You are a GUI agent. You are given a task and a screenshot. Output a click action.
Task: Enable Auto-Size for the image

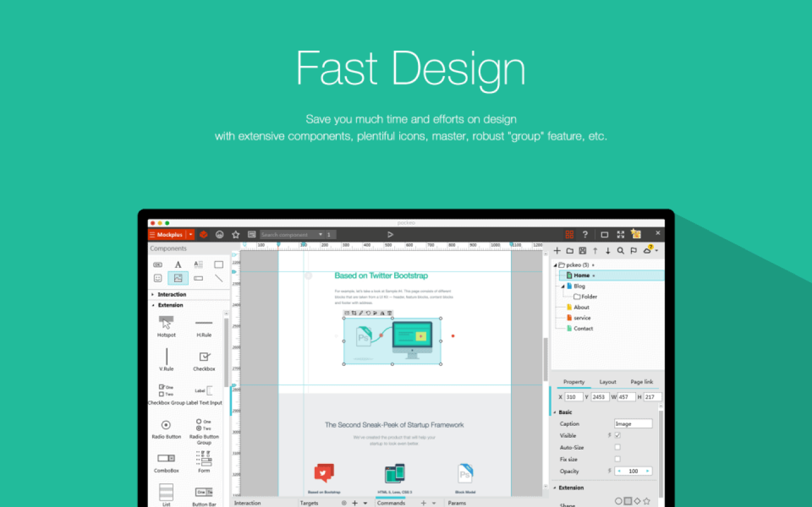(x=618, y=447)
